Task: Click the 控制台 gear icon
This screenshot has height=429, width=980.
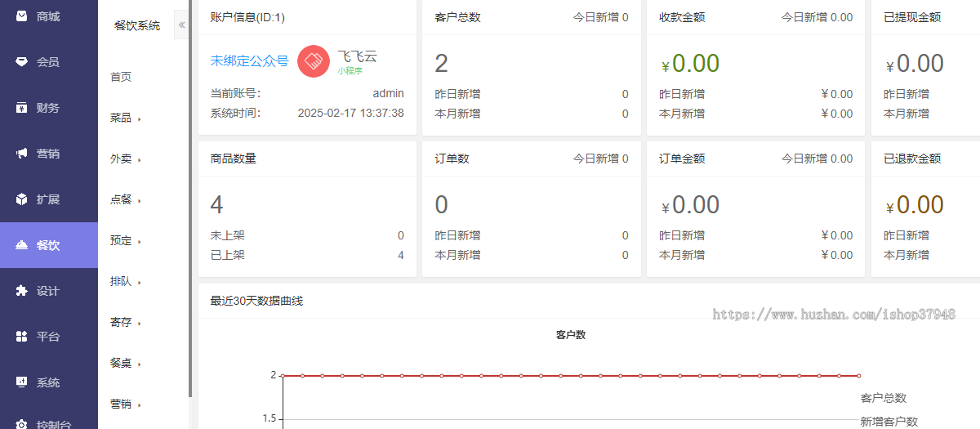Action: [21, 425]
